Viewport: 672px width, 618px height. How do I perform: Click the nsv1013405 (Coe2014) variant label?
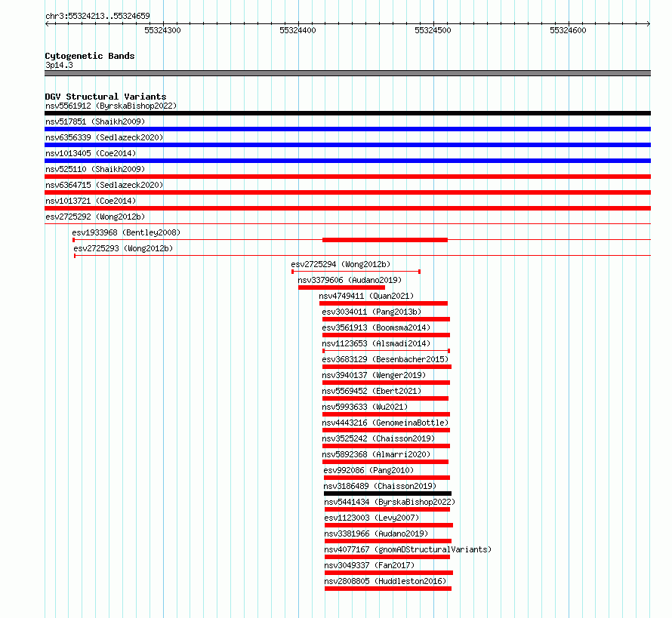(91, 153)
